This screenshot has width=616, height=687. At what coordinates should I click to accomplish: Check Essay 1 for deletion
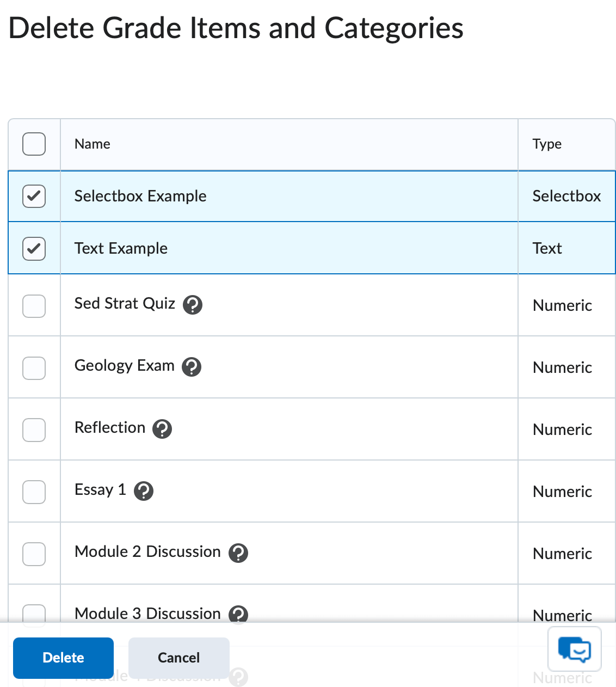(34, 492)
